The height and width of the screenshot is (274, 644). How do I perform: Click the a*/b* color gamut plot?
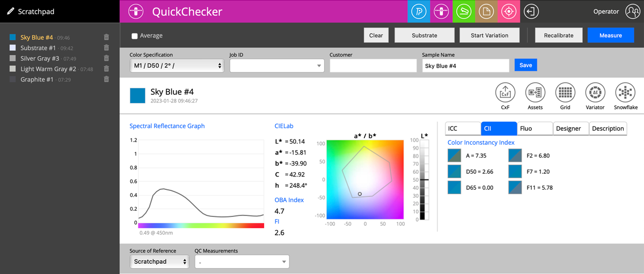[x=365, y=179]
